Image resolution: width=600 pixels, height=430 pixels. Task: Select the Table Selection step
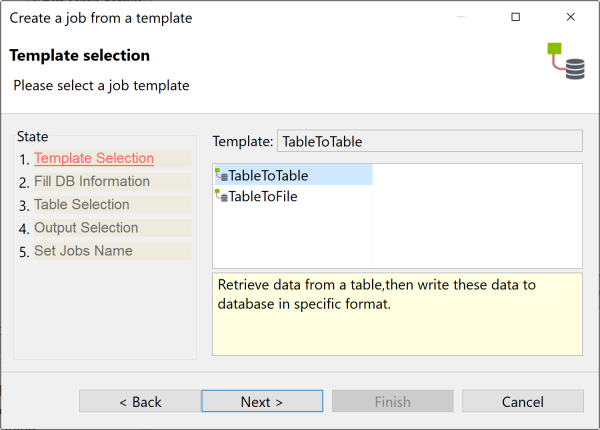[x=82, y=204]
